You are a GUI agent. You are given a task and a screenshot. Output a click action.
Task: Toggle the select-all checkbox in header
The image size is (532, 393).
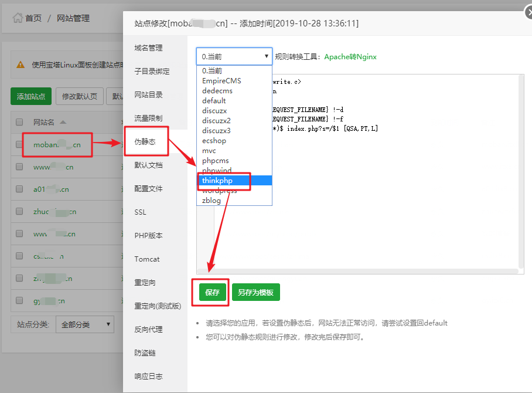(x=19, y=122)
